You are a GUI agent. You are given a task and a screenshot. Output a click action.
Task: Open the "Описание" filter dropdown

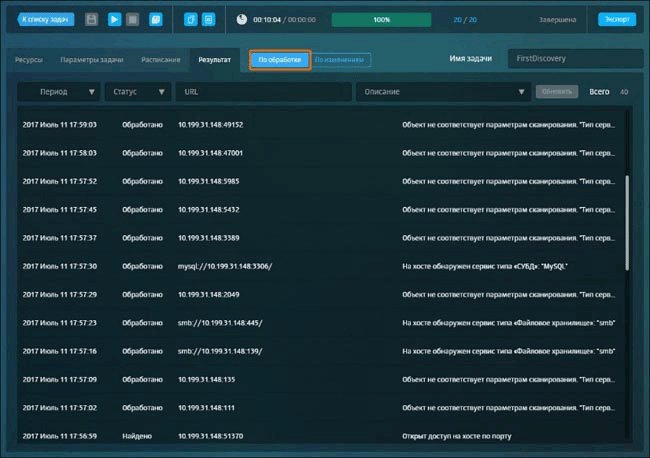click(x=443, y=91)
